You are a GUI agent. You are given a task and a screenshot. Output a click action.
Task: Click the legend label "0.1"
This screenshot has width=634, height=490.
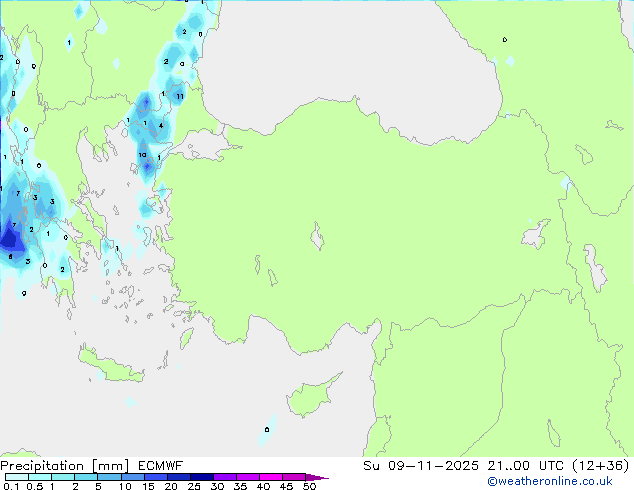pos(11,486)
